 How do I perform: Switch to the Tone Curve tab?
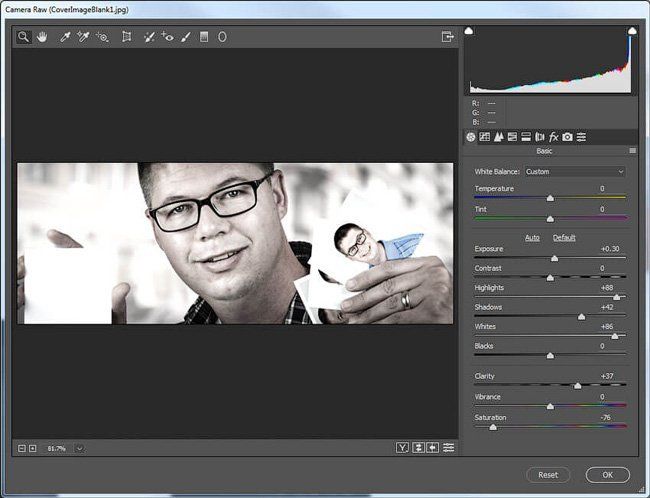485,137
